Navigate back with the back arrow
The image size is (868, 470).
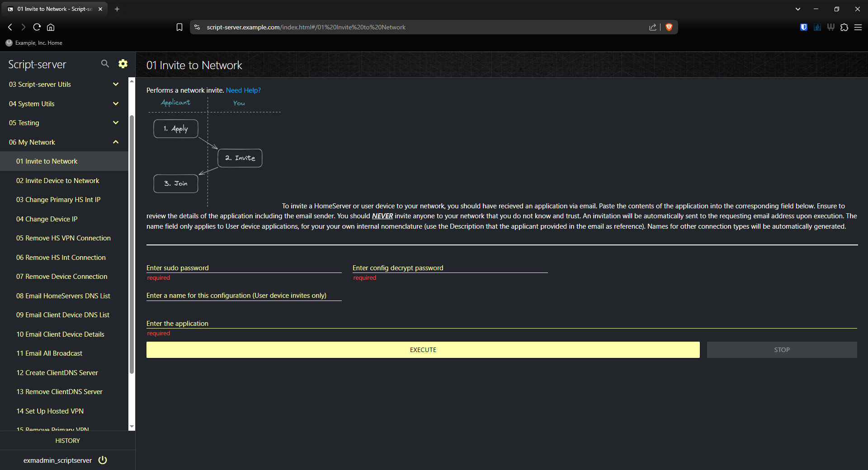(9, 27)
